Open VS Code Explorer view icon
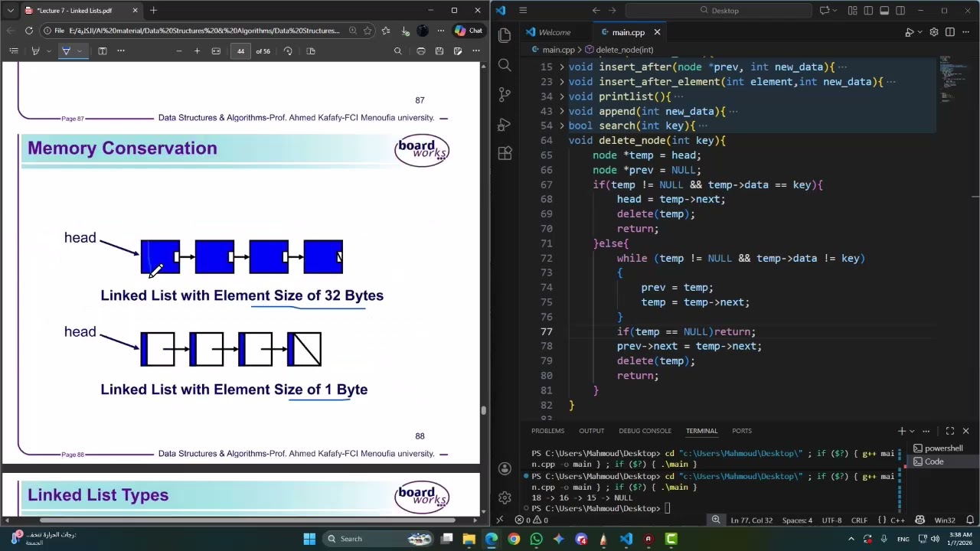This screenshot has height=551, width=980. click(x=505, y=35)
